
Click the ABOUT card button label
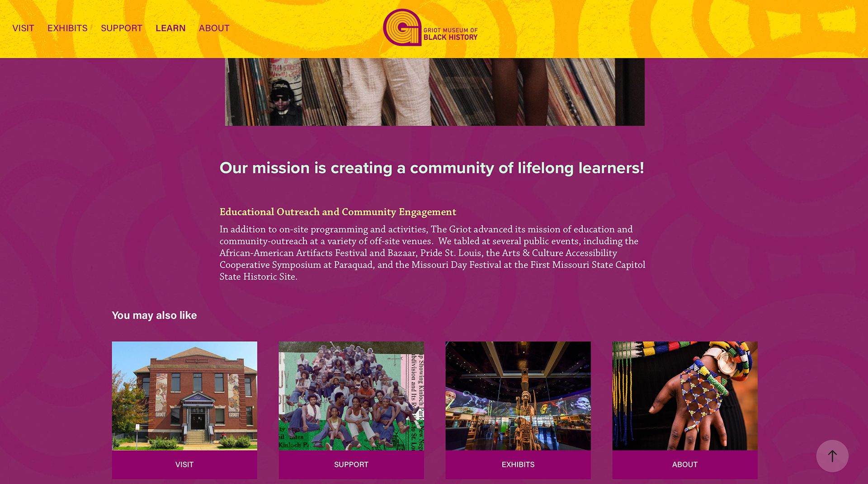[685, 465]
